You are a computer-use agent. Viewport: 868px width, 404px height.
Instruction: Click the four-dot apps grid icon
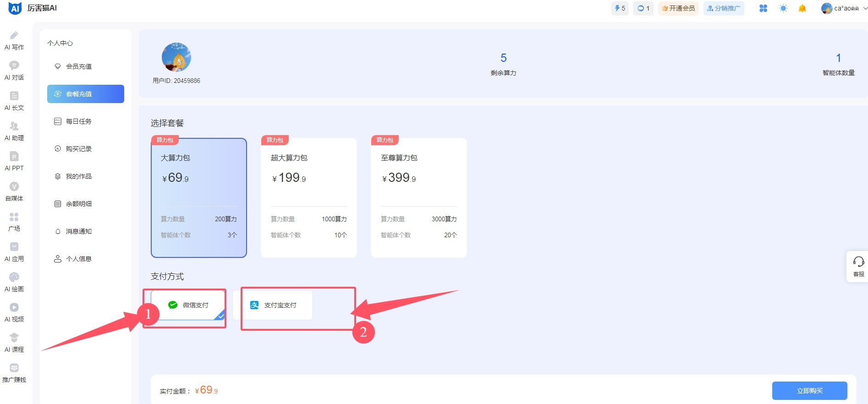[763, 8]
